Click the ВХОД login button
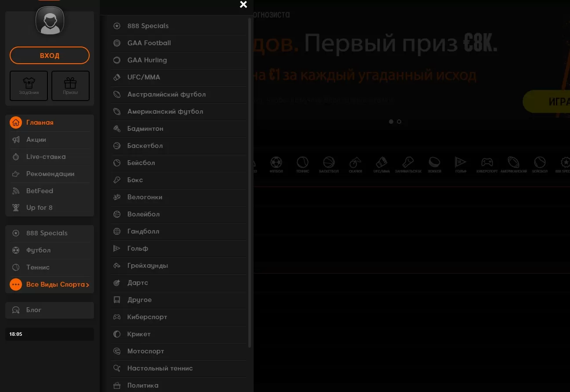Screen dimensions: 570x392 [50, 55]
